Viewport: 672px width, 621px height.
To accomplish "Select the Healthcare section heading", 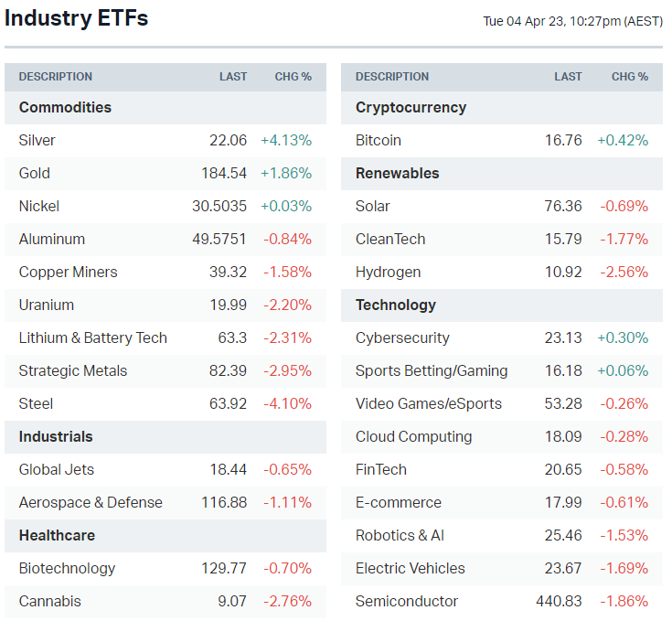I will [x=57, y=536].
